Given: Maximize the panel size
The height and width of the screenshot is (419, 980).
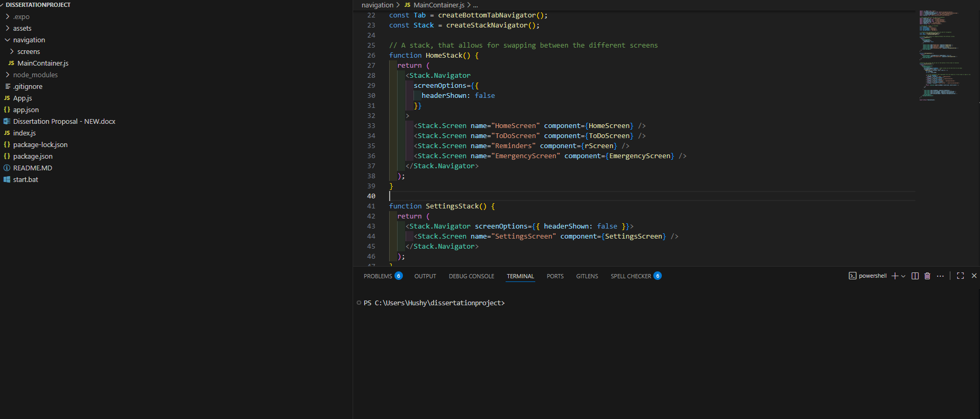Looking at the screenshot, I should [x=960, y=276].
